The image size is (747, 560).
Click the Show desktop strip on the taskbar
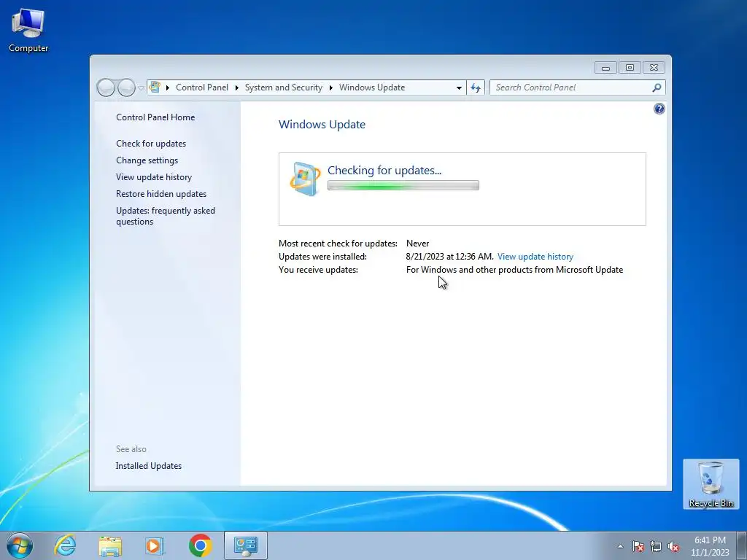pos(742,545)
